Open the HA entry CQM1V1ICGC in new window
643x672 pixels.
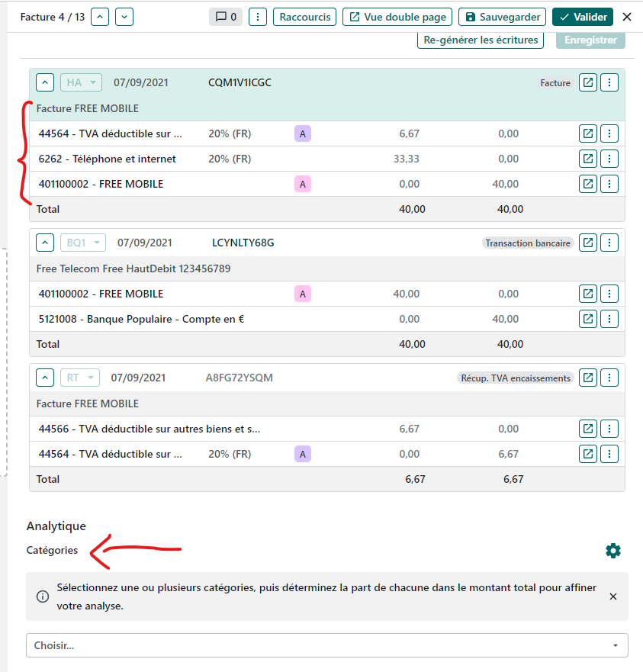click(x=588, y=82)
